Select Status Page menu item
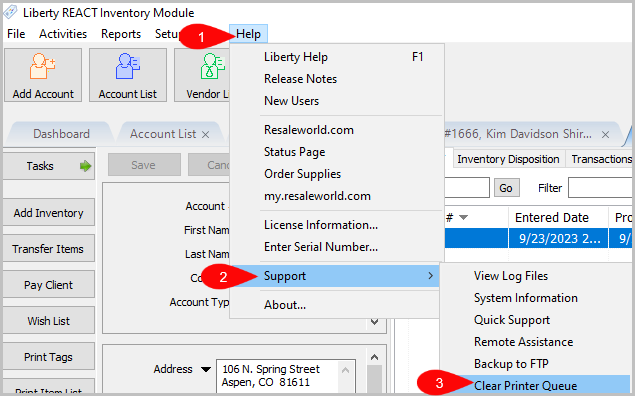This screenshot has height=396, width=635. tap(337, 152)
